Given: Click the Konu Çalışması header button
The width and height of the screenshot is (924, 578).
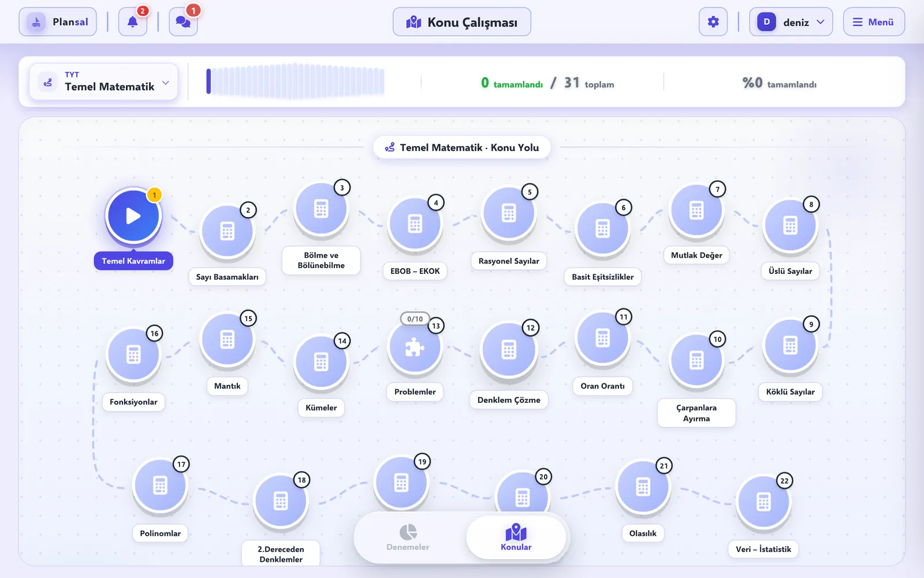Looking at the screenshot, I should [462, 22].
